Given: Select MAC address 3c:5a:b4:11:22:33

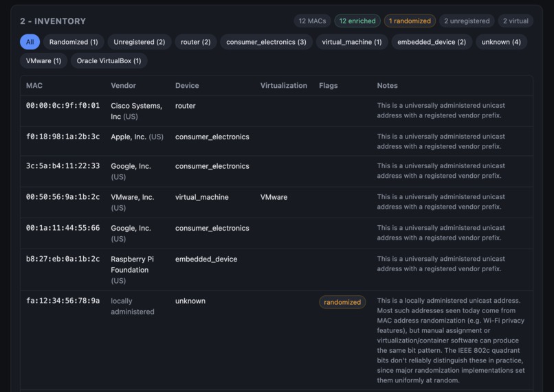Looking at the screenshot, I should 63,166.
